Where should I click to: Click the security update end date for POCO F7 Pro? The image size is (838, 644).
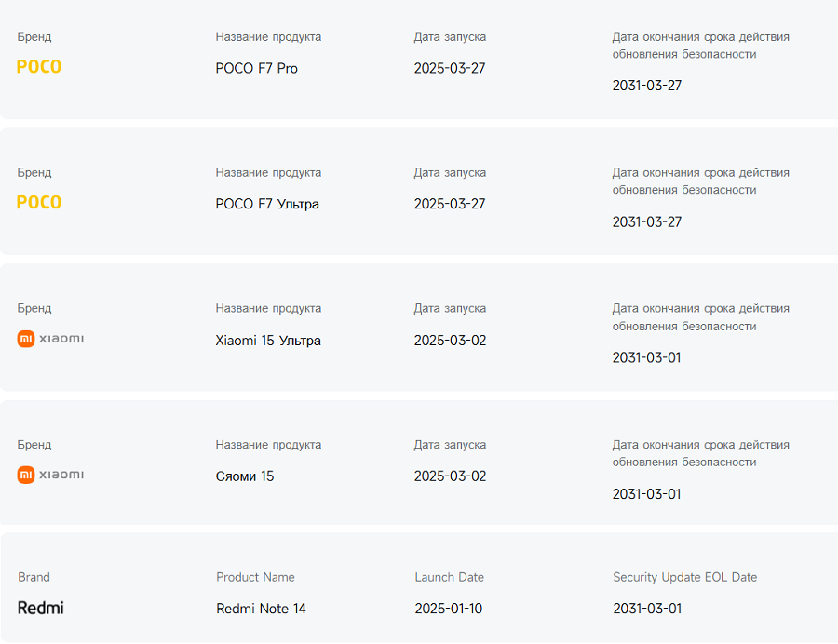tap(647, 86)
